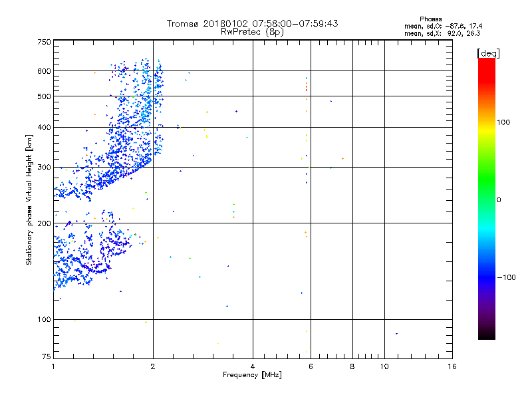Click the Stationary phase Virtual Height axis title
The width and height of the screenshot is (532, 399).
(x=29, y=199)
